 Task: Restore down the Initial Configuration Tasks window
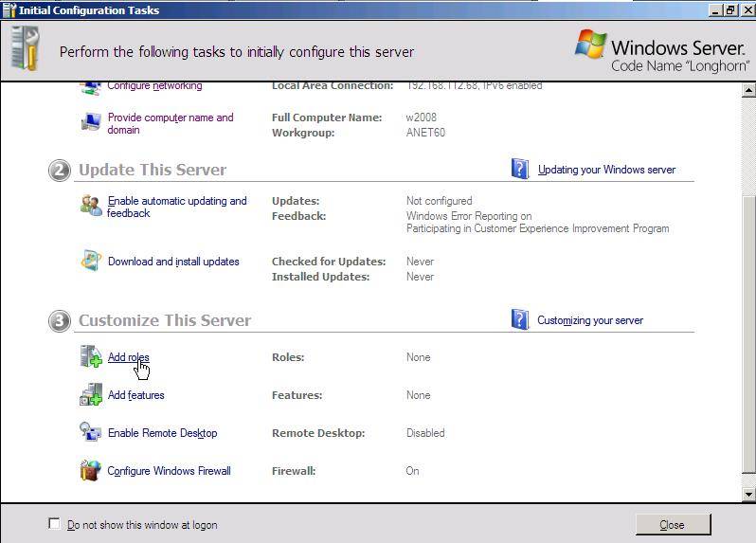(x=730, y=10)
